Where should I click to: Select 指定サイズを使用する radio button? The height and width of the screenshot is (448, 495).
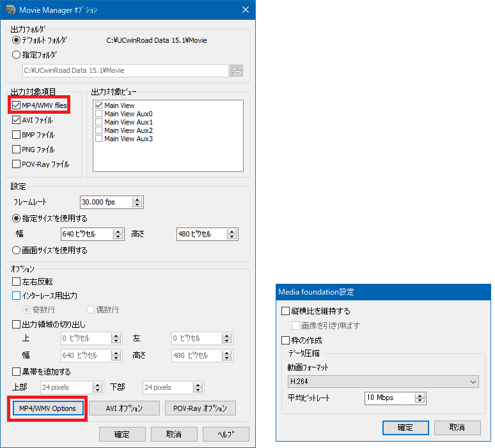pos(16,219)
